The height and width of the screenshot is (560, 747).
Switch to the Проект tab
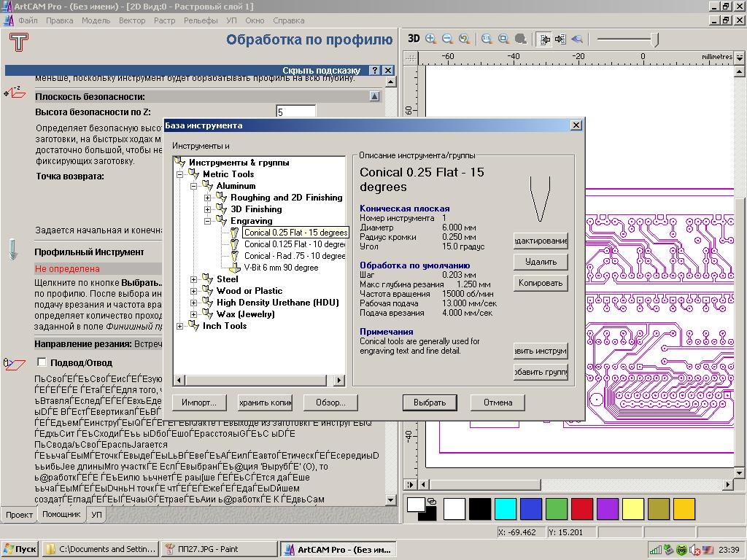click(x=19, y=515)
